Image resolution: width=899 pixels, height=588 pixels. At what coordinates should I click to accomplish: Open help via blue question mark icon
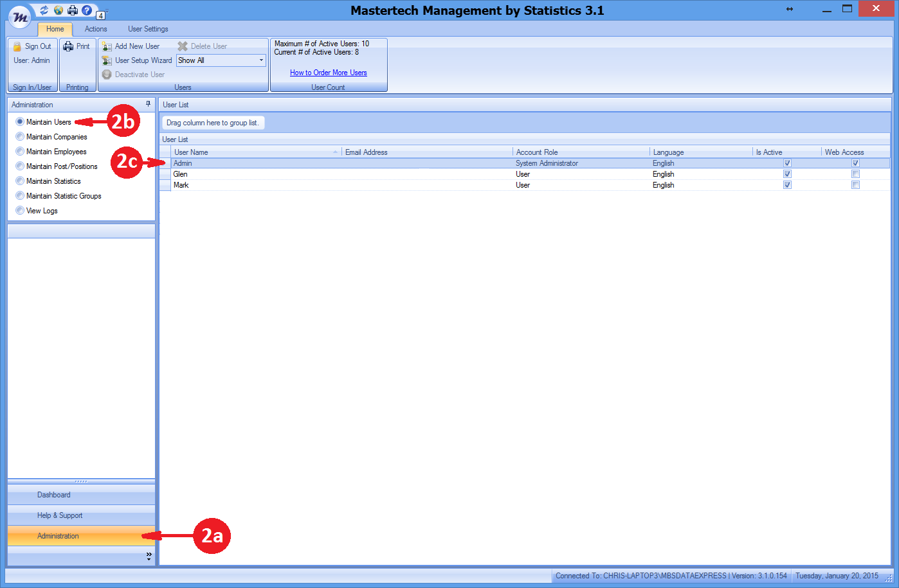pos(87,10)
